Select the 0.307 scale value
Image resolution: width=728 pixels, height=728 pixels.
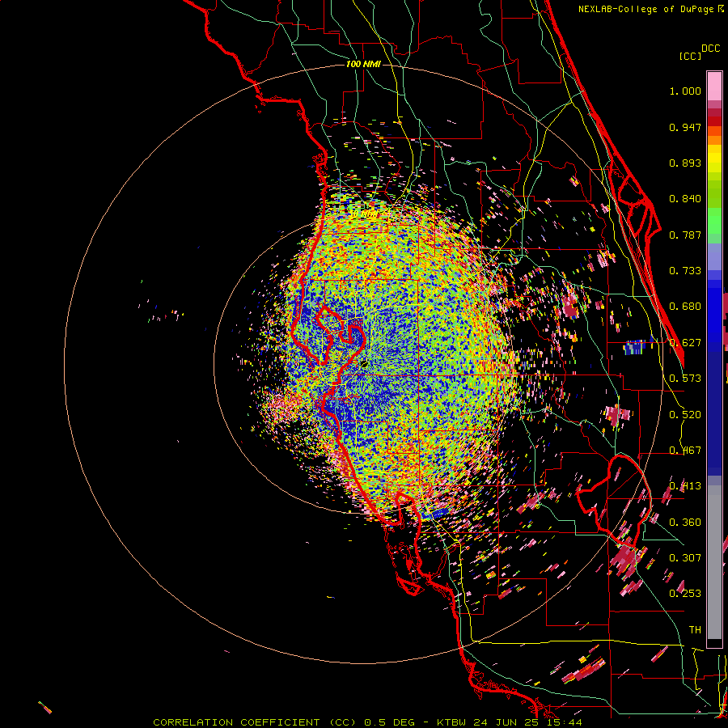685,557
